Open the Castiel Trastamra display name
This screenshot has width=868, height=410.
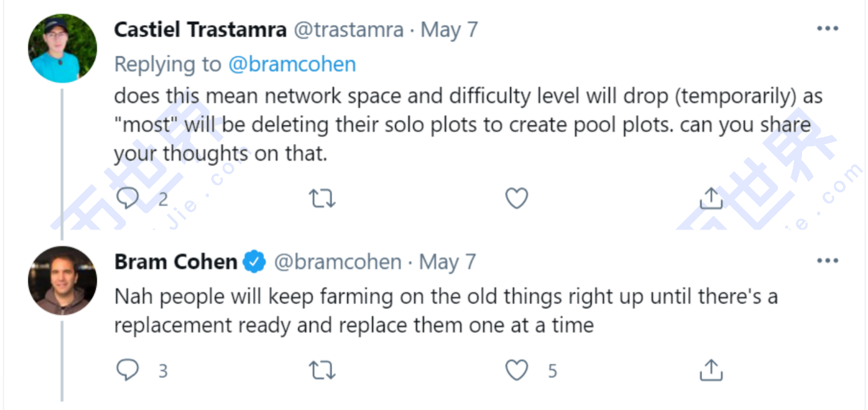[x=200, y=30]
